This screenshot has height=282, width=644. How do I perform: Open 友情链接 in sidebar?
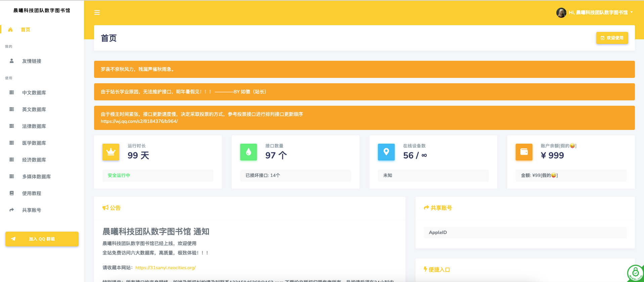[x=42, y=61]
